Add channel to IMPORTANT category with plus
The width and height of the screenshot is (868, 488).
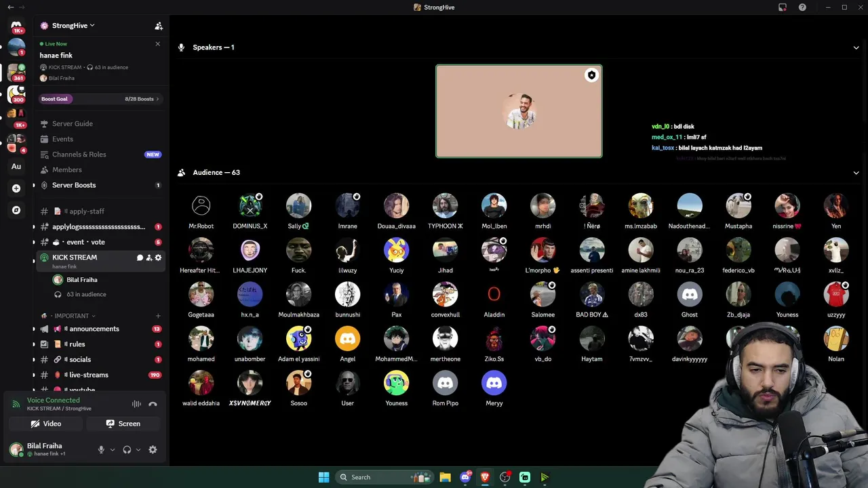click(158, 316)
